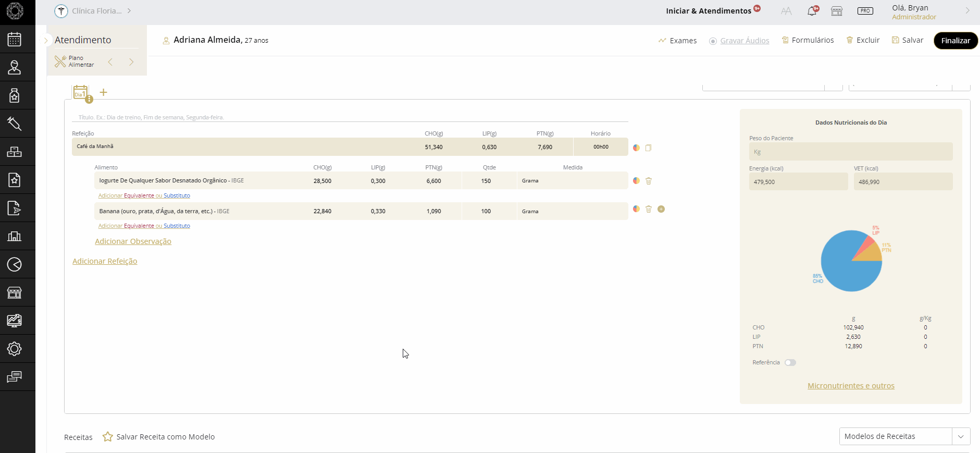Click the Finalizar button
980x453 pixels.
click(x=956, y=41)
